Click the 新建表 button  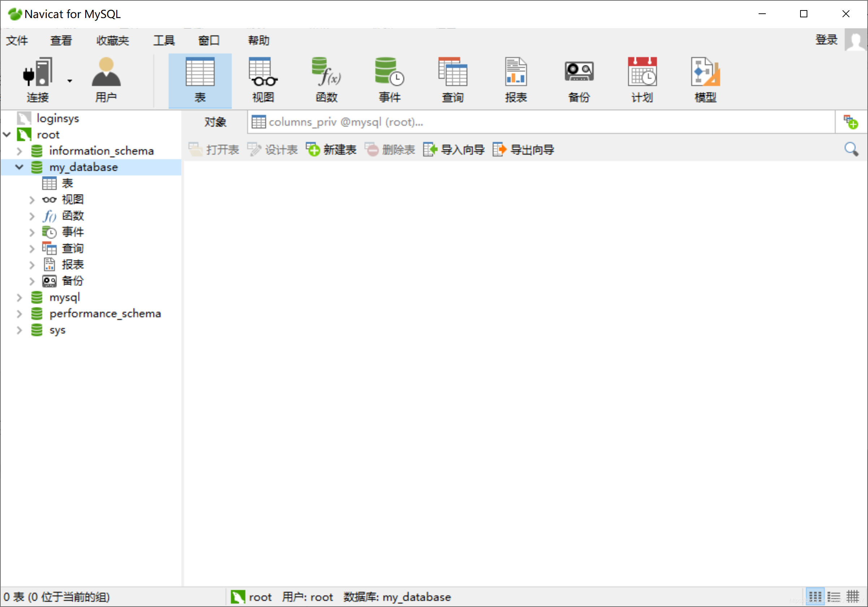331,149
